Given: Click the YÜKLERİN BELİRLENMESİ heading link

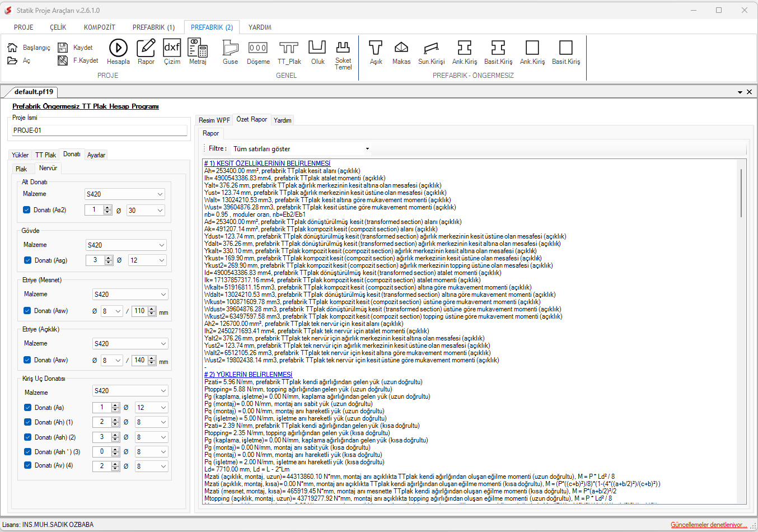Looking at the screenshot, I should 248,375.
